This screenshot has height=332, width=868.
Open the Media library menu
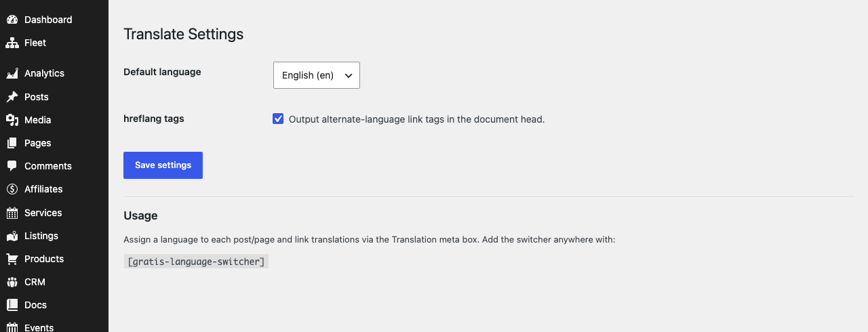point(54,120)
